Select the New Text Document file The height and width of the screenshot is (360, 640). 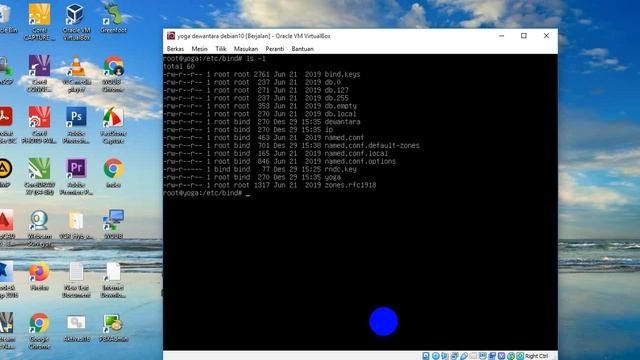click(x=76, y=280)
